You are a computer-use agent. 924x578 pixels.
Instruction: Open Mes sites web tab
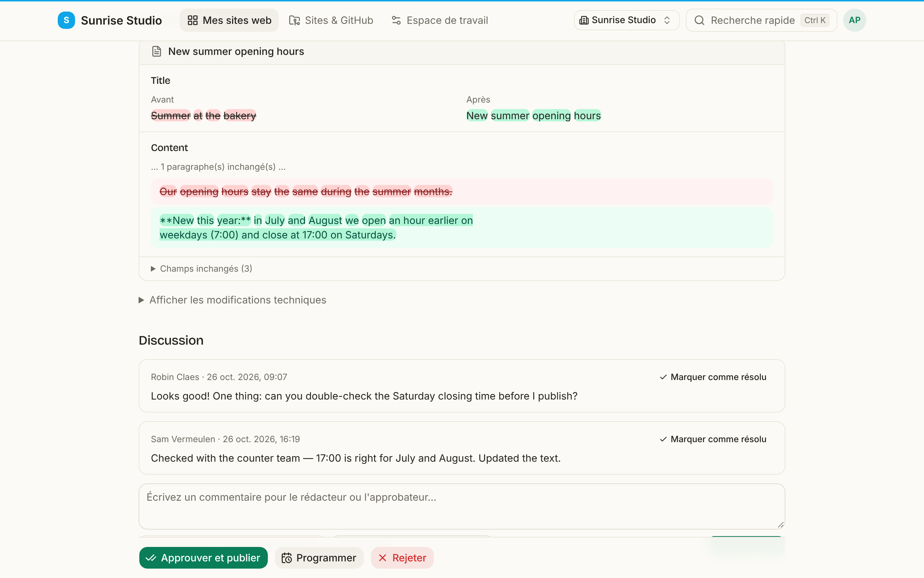(x=229, y=20)
